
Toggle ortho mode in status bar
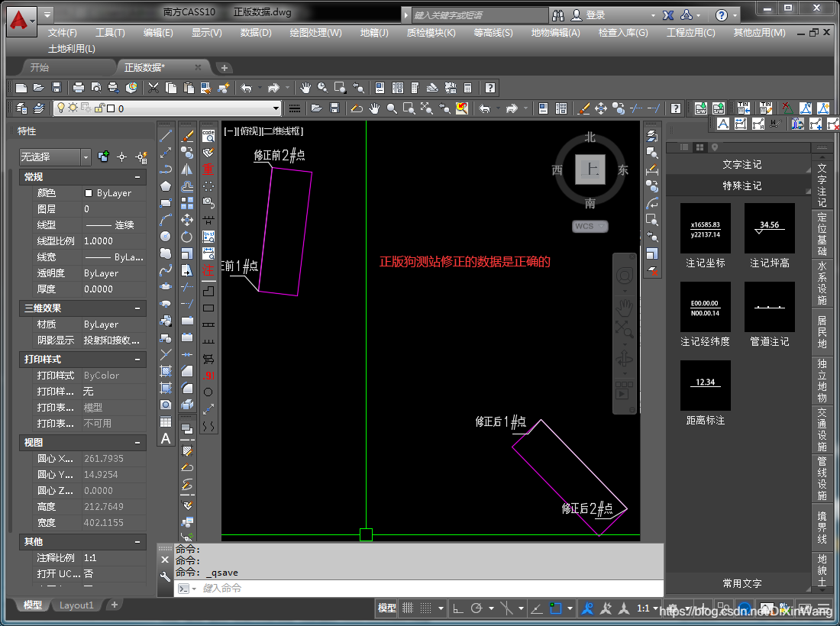(x=458, y=608)
